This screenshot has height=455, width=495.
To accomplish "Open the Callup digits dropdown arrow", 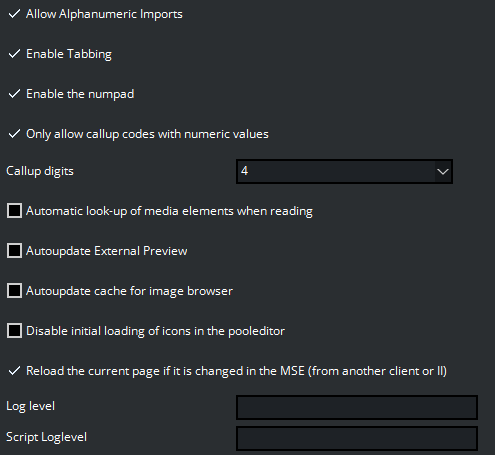I will pyautogui.click(x=443, y=172).
